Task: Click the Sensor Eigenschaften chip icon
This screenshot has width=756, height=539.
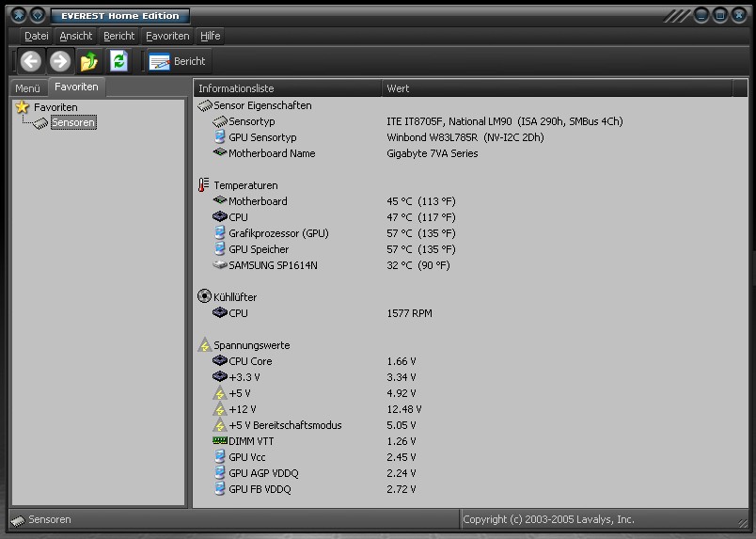Action: tap(205, 105)
